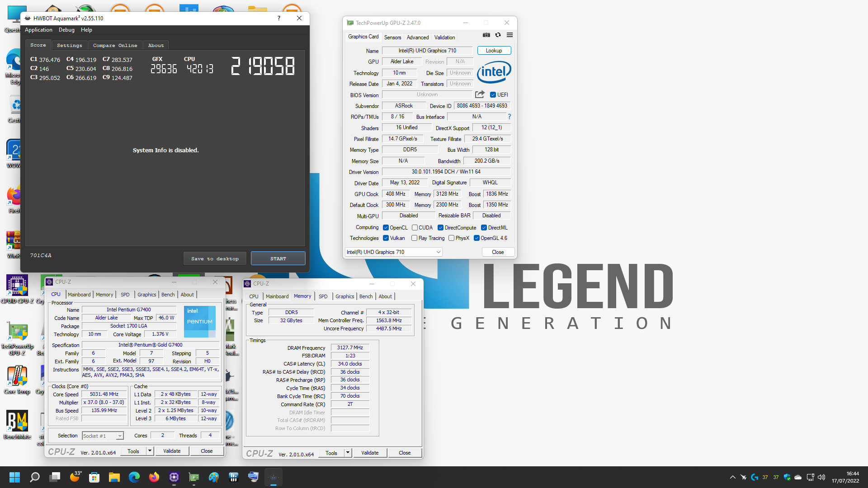868x488 pixels.
Task: Open Task View on the taskbar
Action: pyautogui.click(x=55, y=477)
